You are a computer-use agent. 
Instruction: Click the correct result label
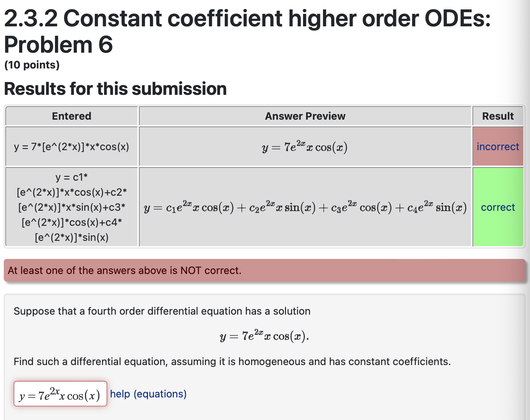click(498, 207)
